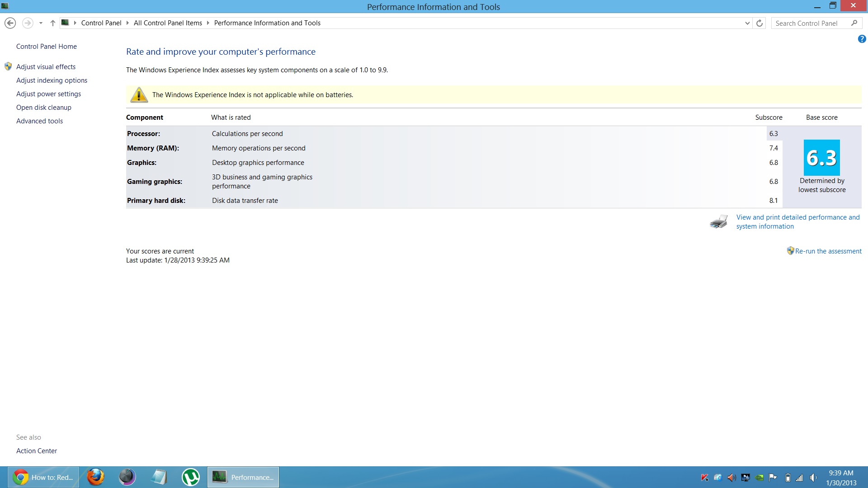Select Performance Information and Tools breadcrumb
This screenshot has width=868, height=488.
[x=267, y=23]
